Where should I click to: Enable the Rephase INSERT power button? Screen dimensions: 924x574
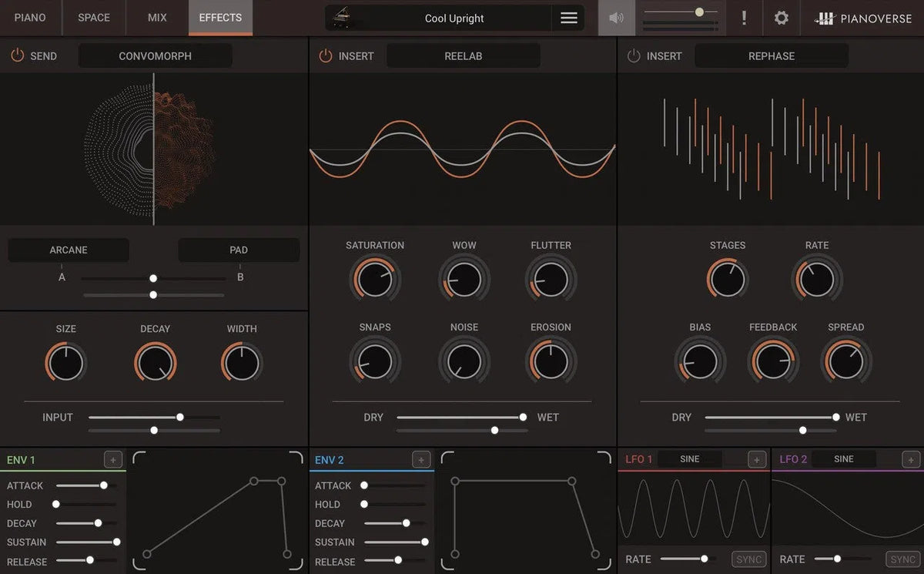(634, 55)
